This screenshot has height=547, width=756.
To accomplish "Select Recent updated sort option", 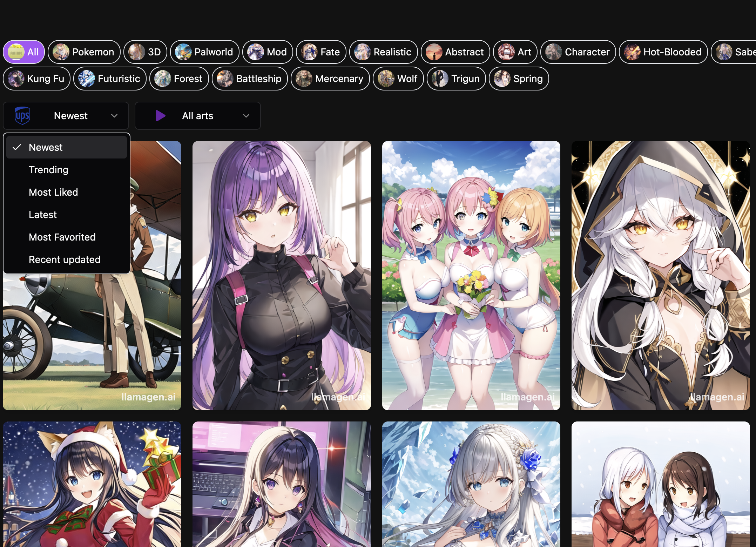I will click(x=64, y=259).
